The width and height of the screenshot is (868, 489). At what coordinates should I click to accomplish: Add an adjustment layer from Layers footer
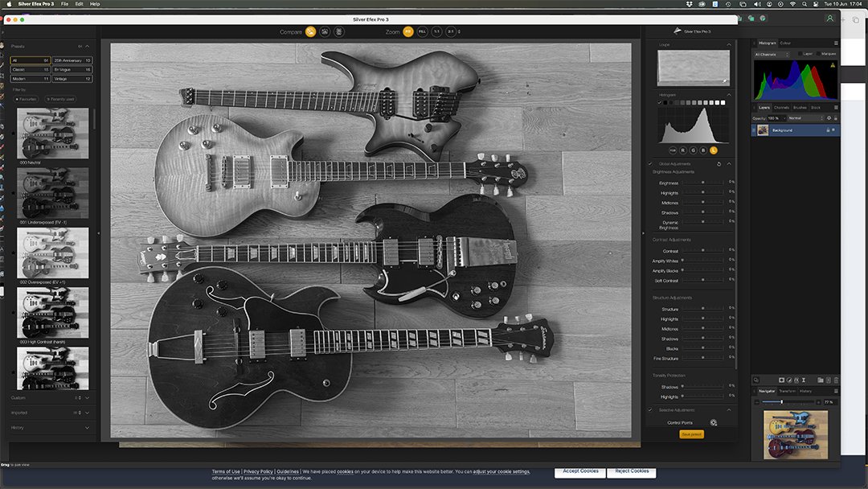tap(789, 380)
